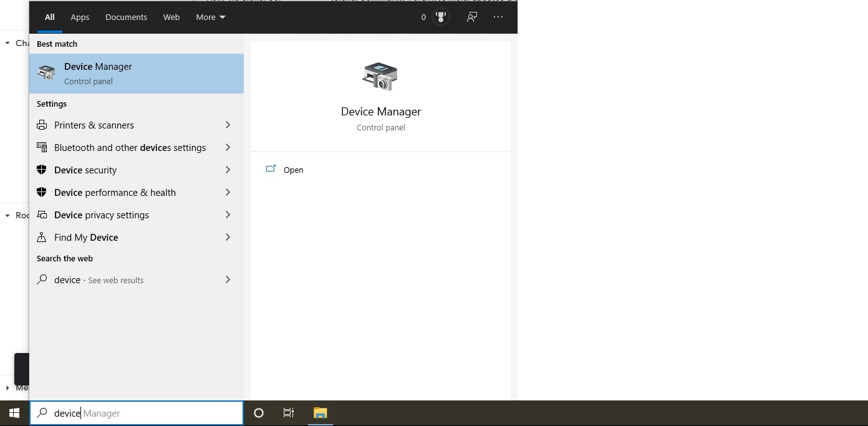Switch to the All search tab
868x426 pixels.
pos(50,17)
